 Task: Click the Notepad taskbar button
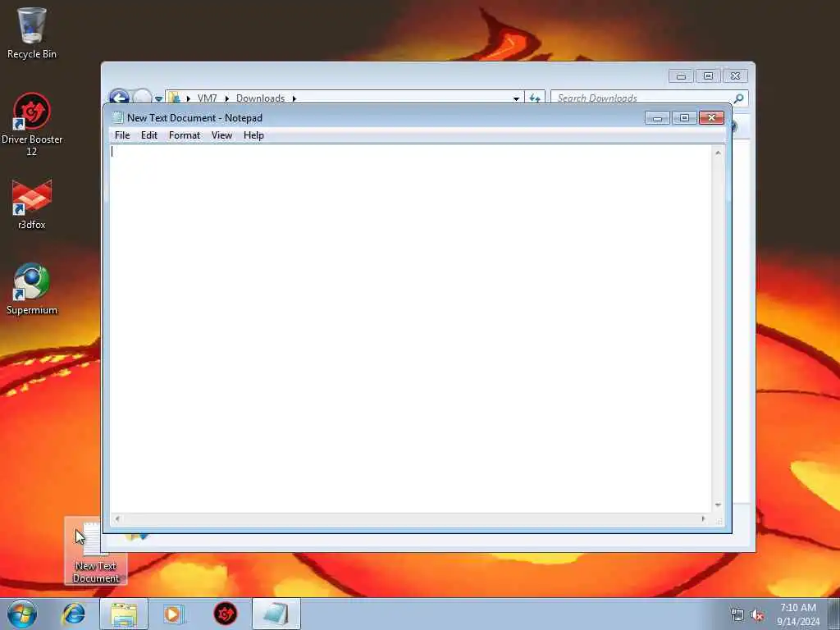click(276, 614)
